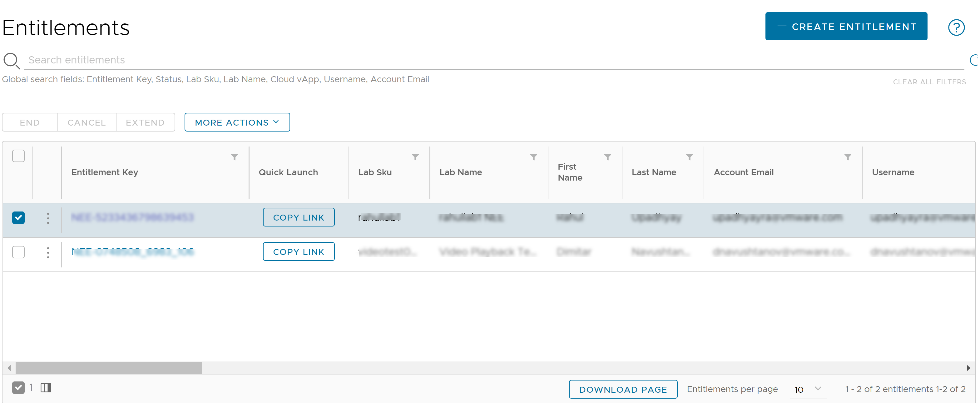This screenshot has height=403, width=980.
Task: Click the help question mark icon
Action: [x=956, y=27]
